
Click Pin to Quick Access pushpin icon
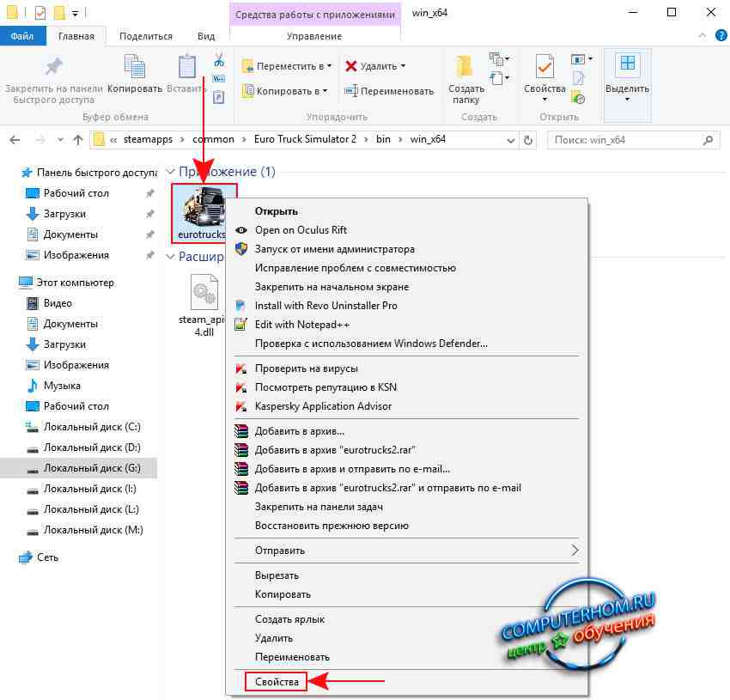tap(53, 67)
